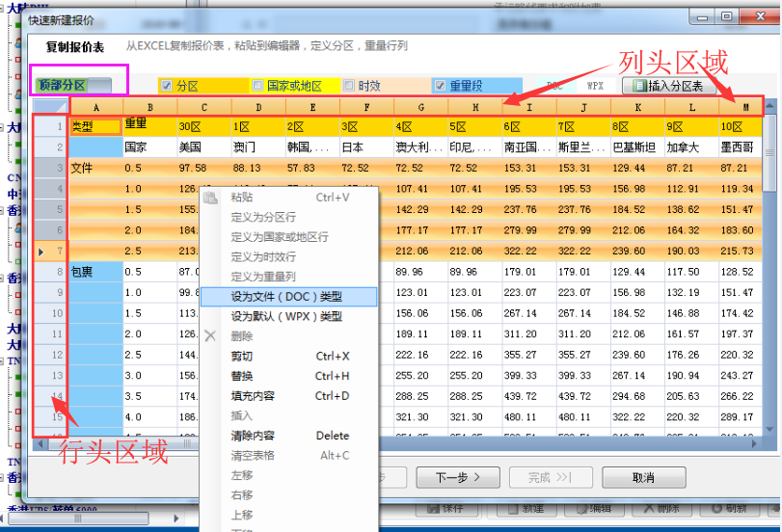This screenshot has width=782, height=532.
Task: Select column header G in grid
Action: [421, 106]
